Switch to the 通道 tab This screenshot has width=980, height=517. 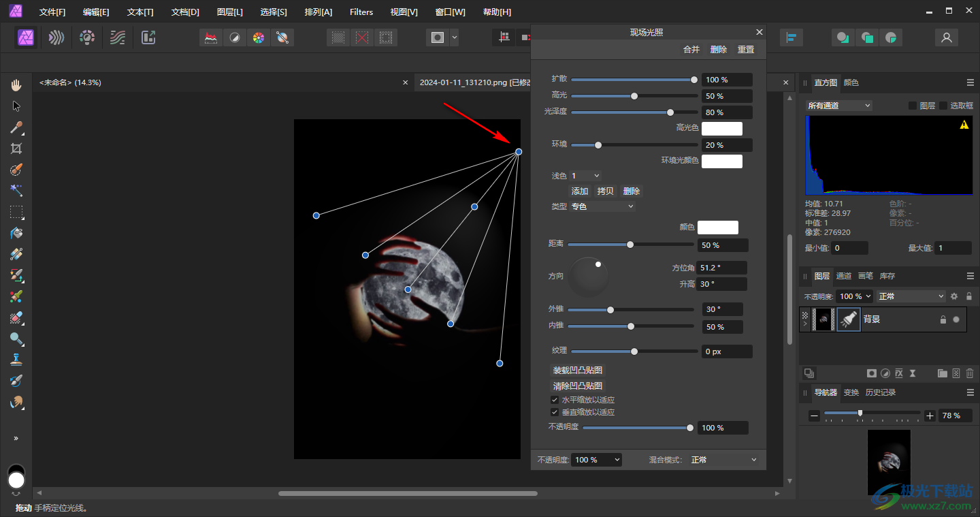(x=843, y=276)
